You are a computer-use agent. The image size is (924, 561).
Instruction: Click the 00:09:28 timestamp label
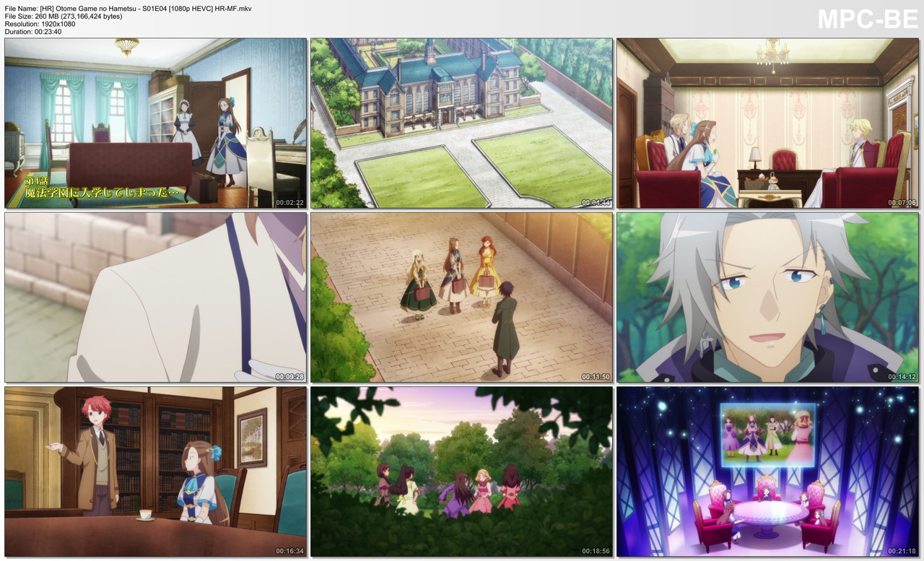[289, 377]
